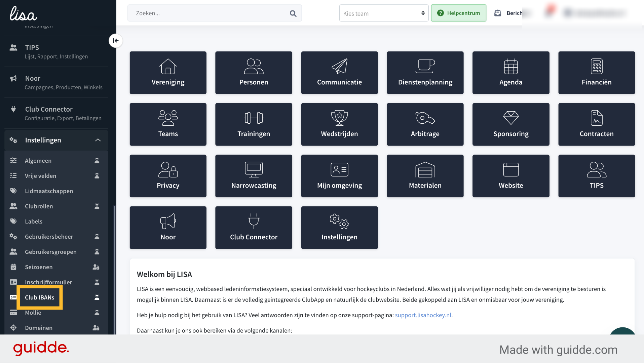Collapse the sidebar with the arrow button

pyautogui.click(x=116, y=41)
